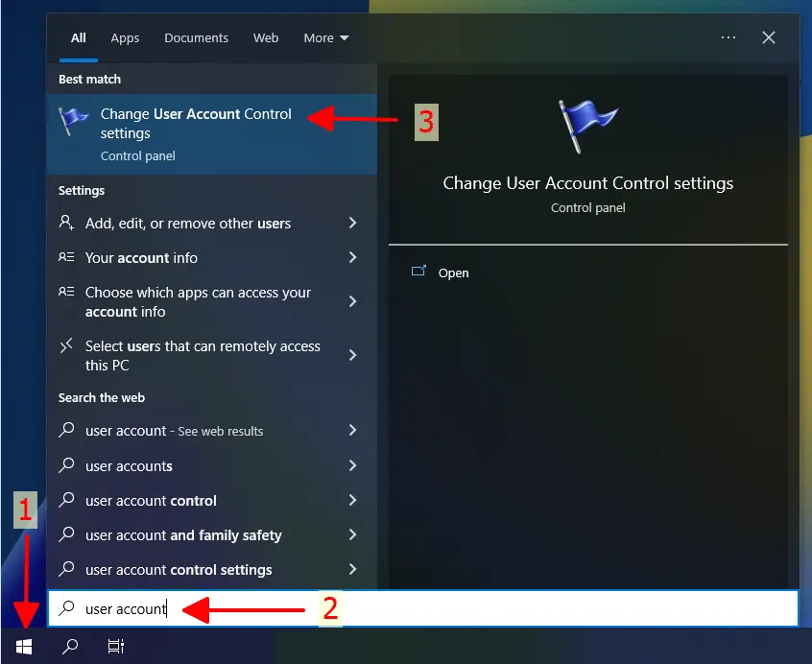This screenshot has height=664, width=812.
Task: Click the Open icon in preview pane
Action: (x=418, y=271)
